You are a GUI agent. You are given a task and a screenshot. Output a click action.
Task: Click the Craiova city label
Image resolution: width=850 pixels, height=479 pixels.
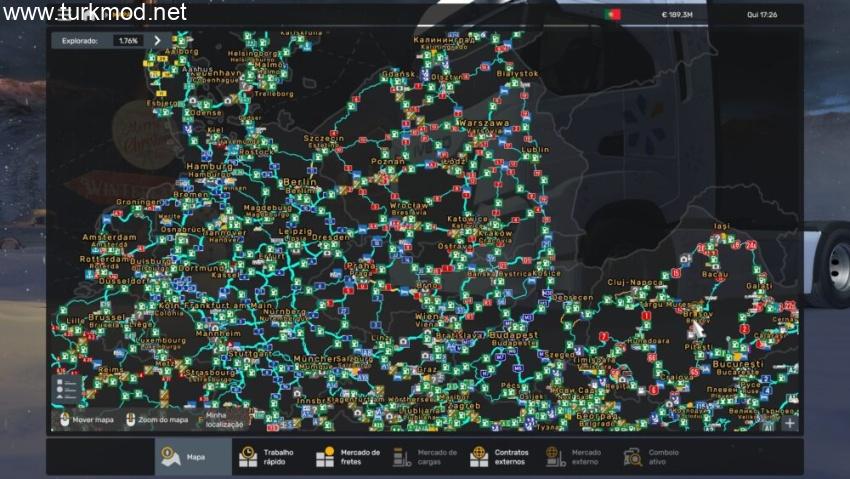[675, 377]
